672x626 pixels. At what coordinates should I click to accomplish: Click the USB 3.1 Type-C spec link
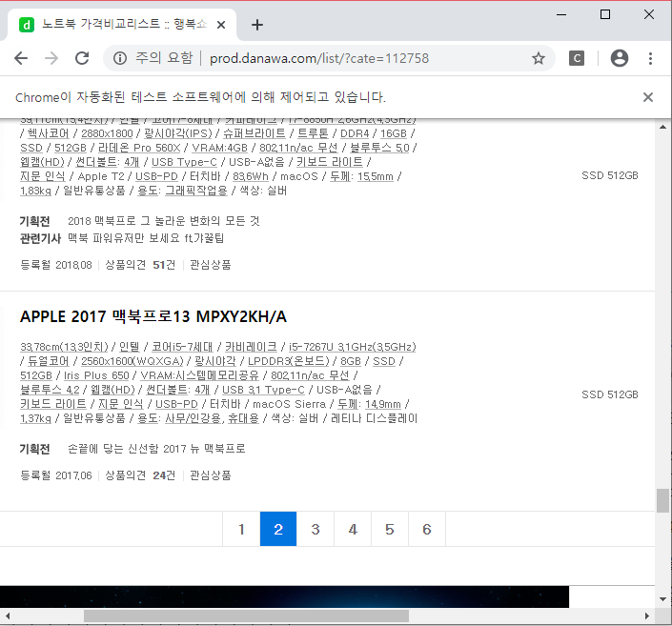click(x=263, y=390)
